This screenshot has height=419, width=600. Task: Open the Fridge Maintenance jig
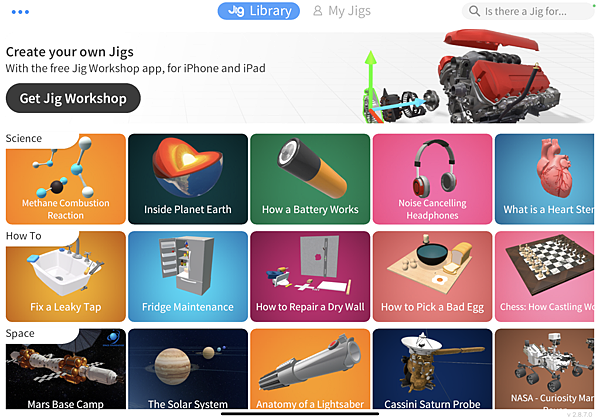tap(188, 276)
